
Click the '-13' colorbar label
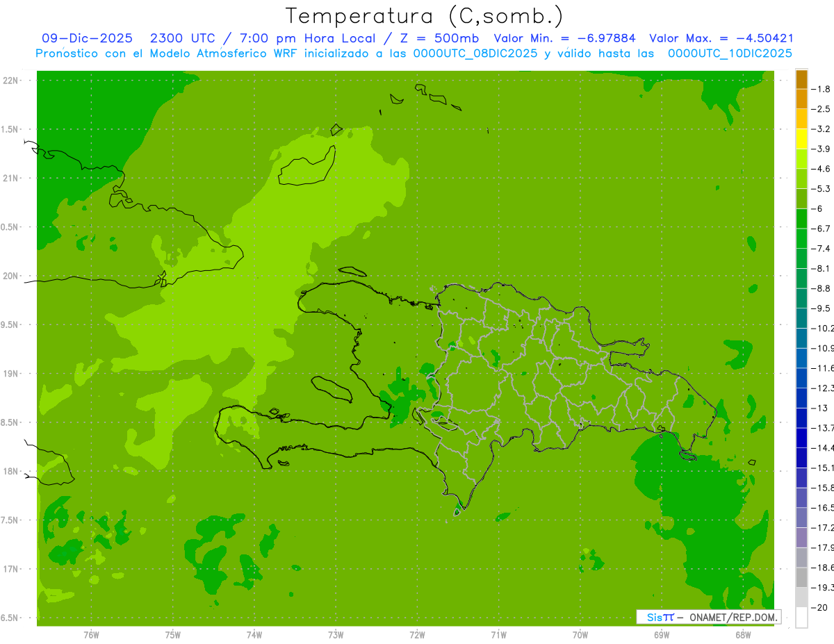819,408
